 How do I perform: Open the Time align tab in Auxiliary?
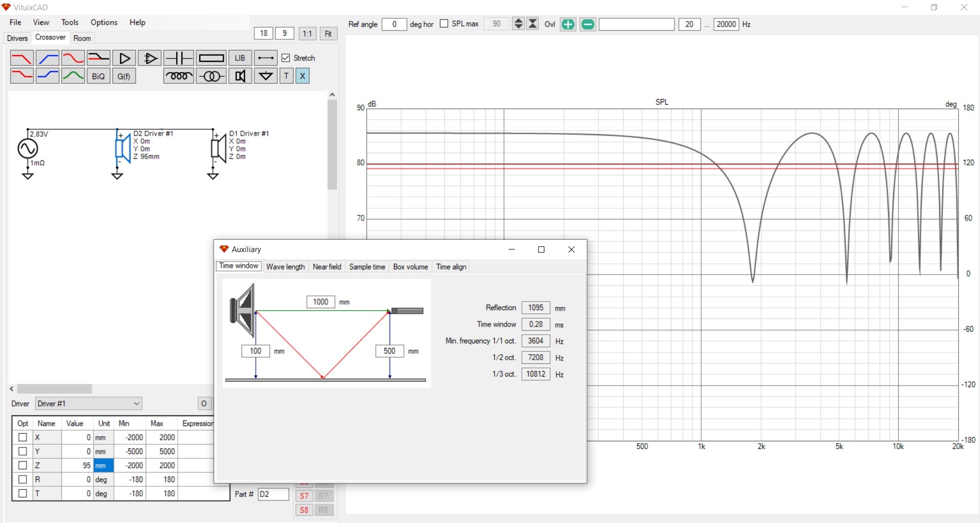(451, 267)
